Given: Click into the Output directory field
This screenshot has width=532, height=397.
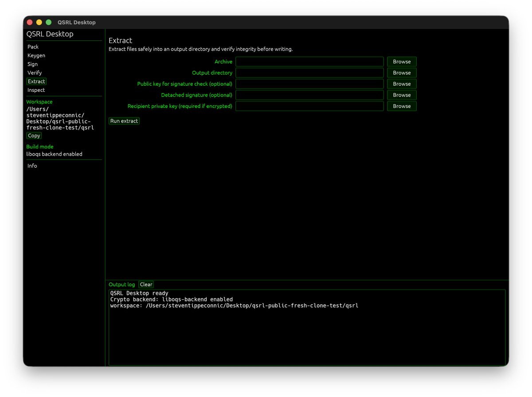Looking at the screenshot, I should tap(309, 73).
